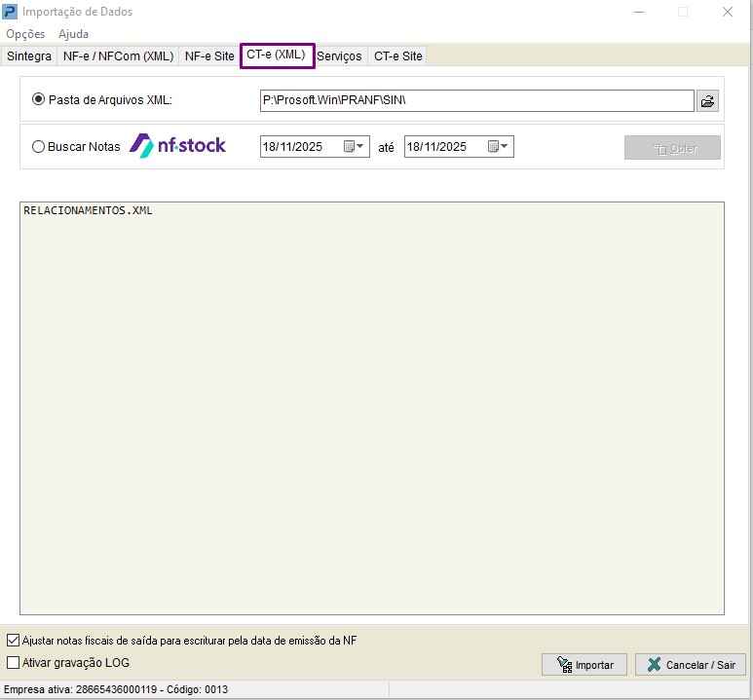753x700 pixels.
Task: Click the Prosoft app icon in title bar
Action: coord(10,12)
